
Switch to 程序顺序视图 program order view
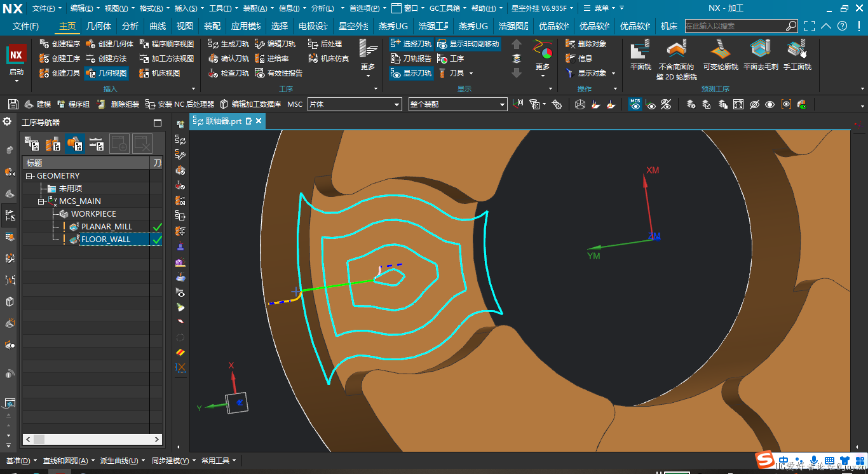166,44
